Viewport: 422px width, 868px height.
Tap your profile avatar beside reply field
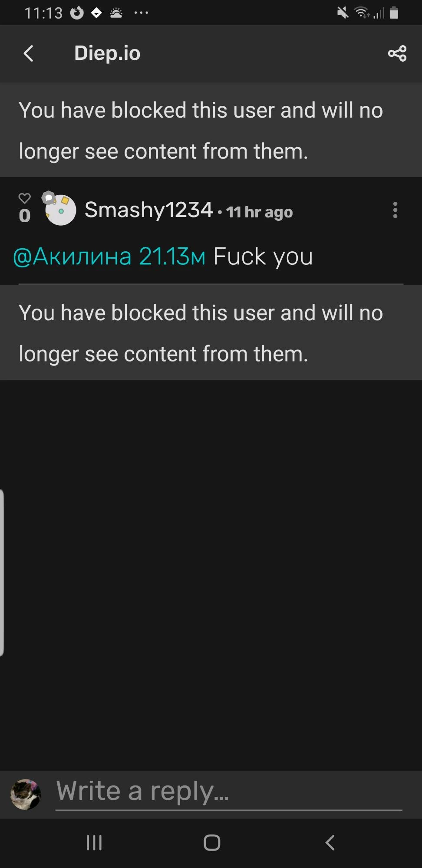(26, 794)
